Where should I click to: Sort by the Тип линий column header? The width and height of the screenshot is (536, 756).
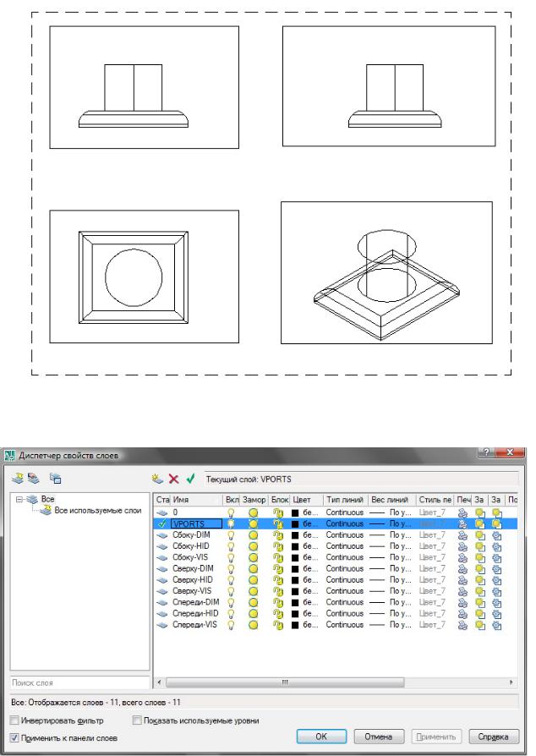[345, 500]
